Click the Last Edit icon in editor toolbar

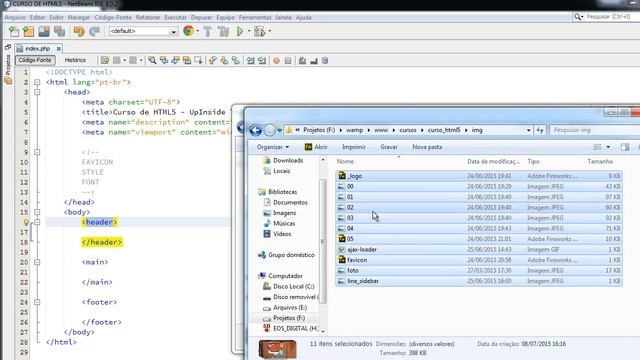tap(105, 60)
